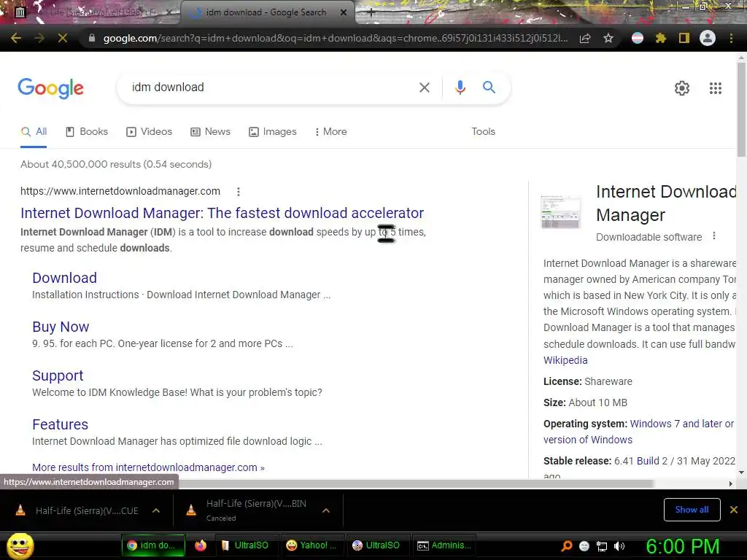This screenshot has height=560, width=747.
Task: Switch to Yahoo! taskbar window
Action: (312, 545)
